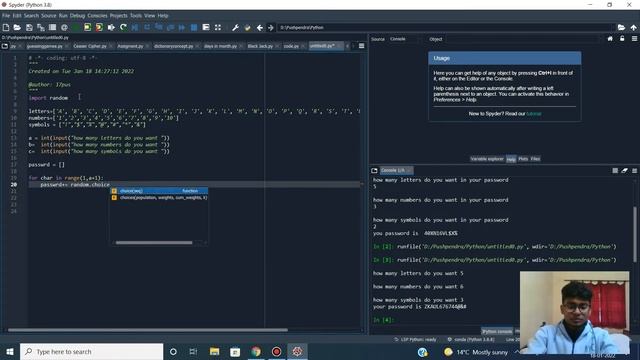This screenshot has width=640, height=360.
Task: Open the Source menu
Action: point(49,16)
